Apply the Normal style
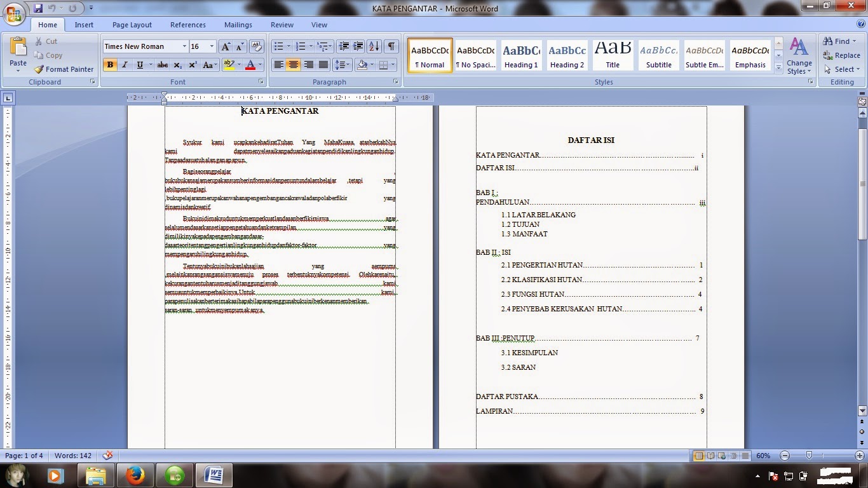The height and width of the screenshot is (488, 868). pos(430,55)
